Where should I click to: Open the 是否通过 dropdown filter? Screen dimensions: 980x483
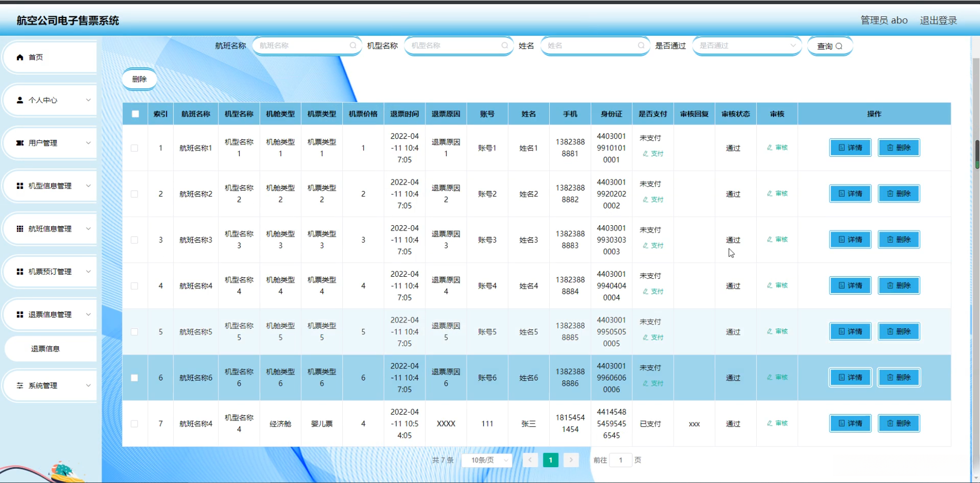746,46
